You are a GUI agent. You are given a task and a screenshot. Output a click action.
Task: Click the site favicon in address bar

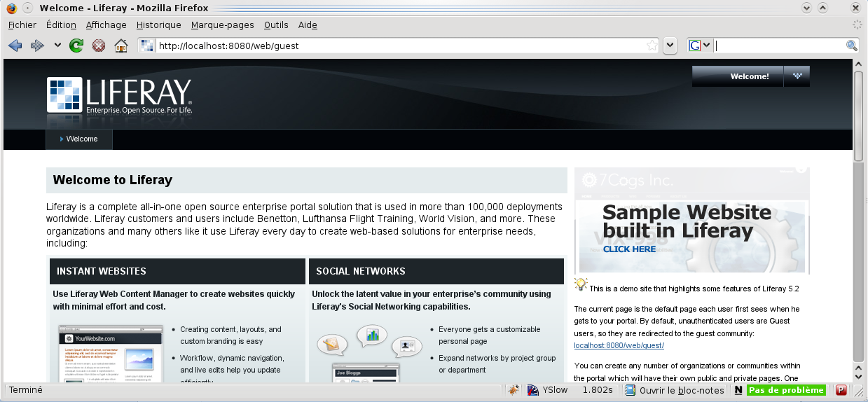point(147,46)
